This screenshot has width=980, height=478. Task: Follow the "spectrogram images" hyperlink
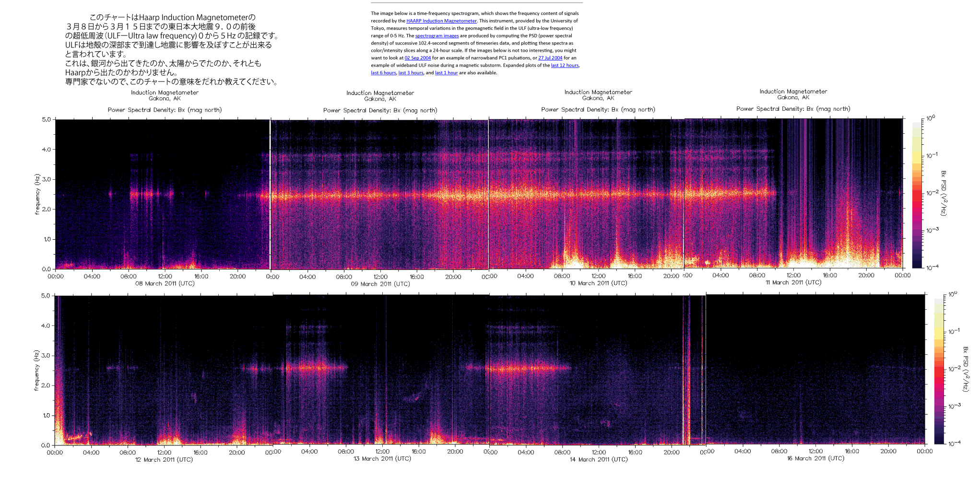click(x=437, y=36)
